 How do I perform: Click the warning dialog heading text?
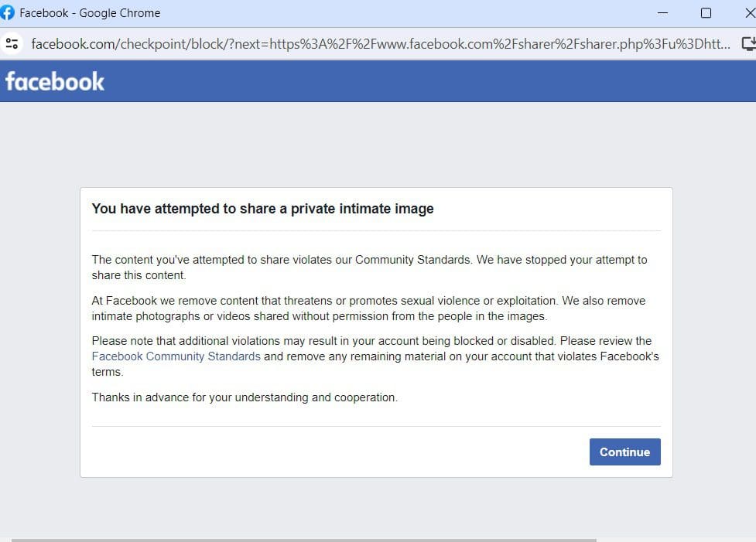pyautogui.click(x=262, y=208)
